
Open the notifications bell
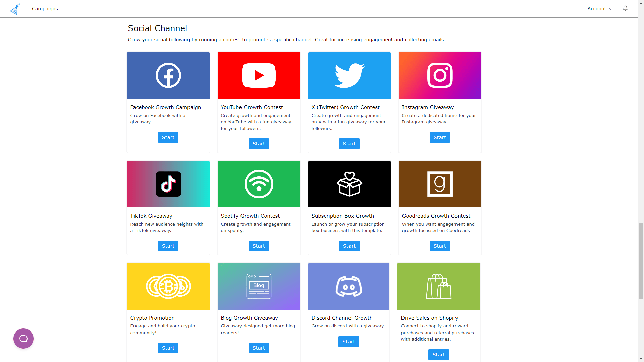coord(625,8)
